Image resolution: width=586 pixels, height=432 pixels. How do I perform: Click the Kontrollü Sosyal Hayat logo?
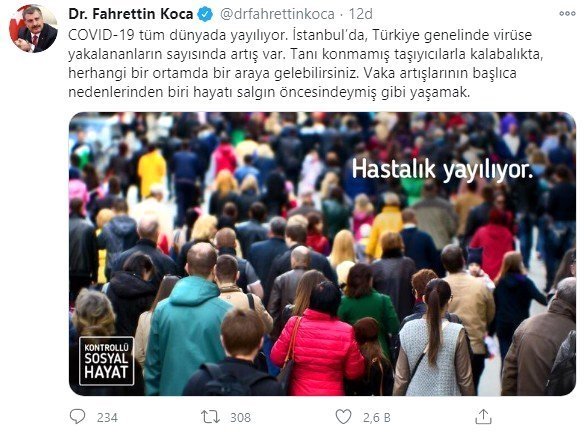tap(107, 361)
